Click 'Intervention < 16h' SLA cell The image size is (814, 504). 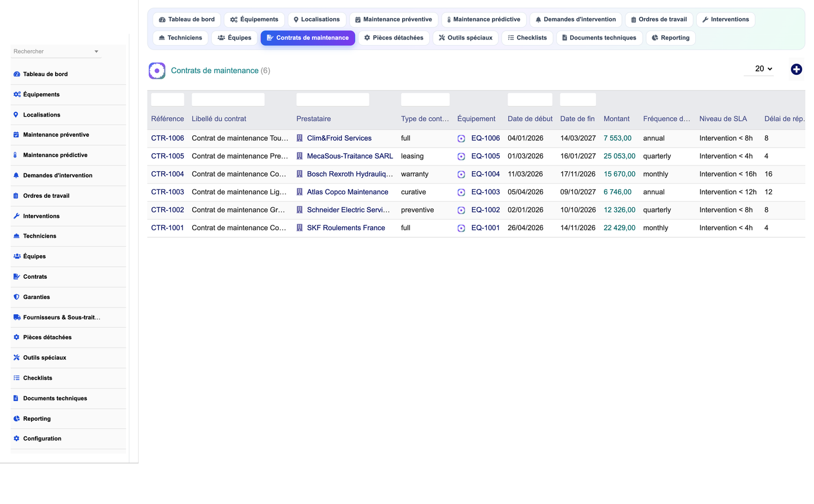coord(728,175)
